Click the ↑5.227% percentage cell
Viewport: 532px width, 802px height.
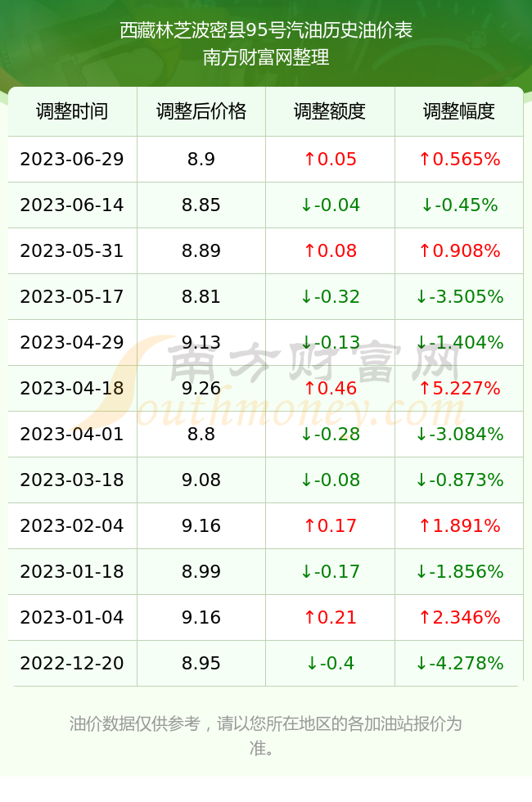pyautogui.click(x=459, y=388)
